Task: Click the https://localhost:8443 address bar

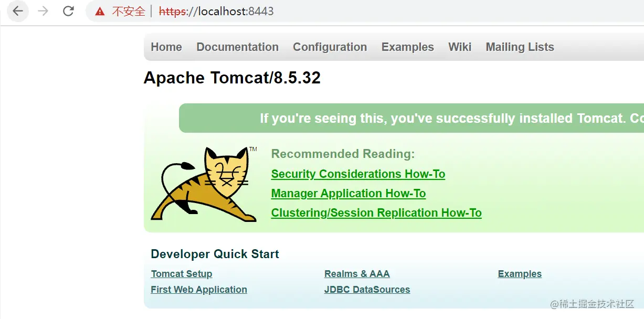Action: tap(216, 11)
